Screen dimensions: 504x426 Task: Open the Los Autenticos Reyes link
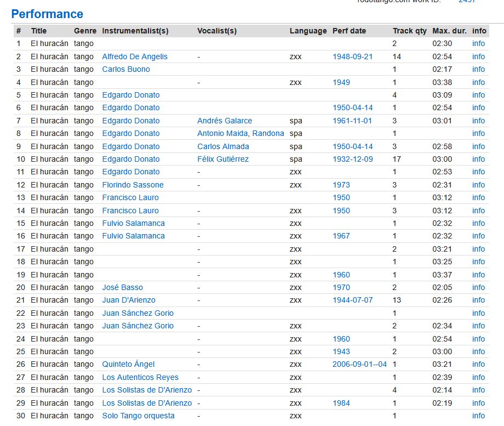pos(140,377)
